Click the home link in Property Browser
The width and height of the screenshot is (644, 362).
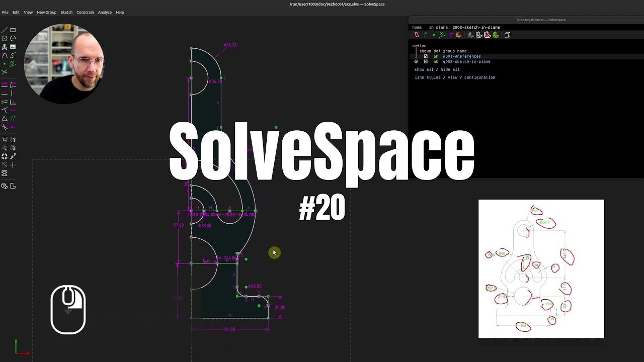[417, 27]
